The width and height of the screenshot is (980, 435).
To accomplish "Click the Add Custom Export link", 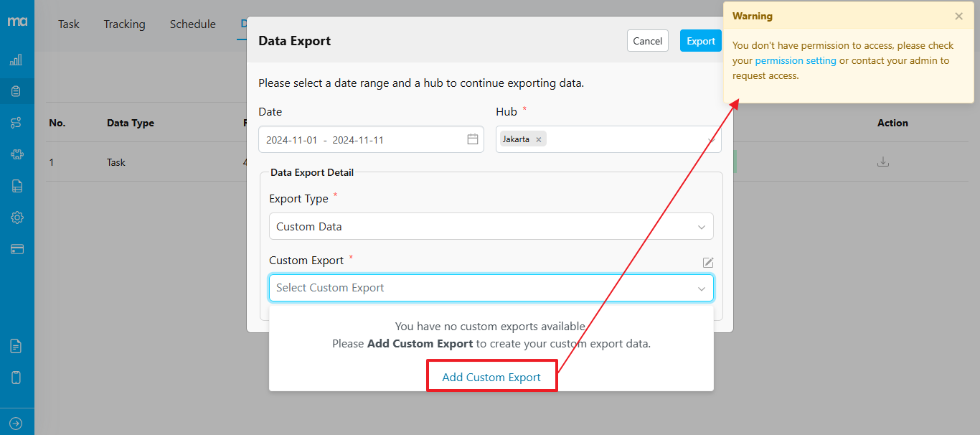I will tap(491, 377).
